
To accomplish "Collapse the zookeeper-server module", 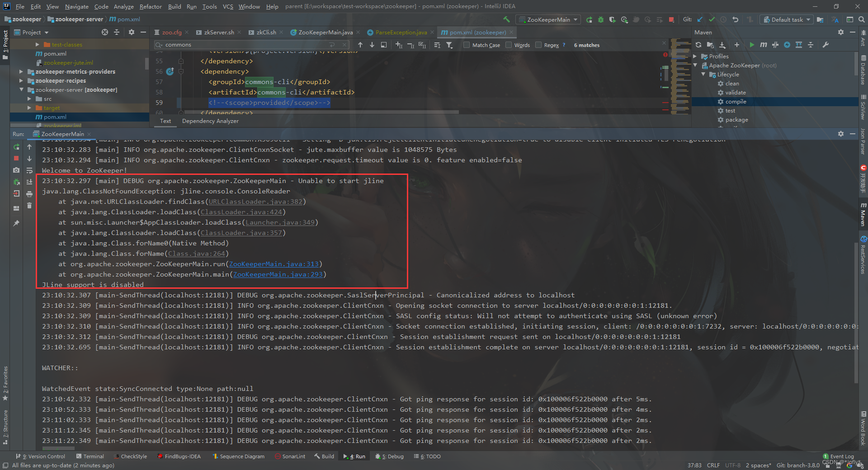I will (21, 89).
